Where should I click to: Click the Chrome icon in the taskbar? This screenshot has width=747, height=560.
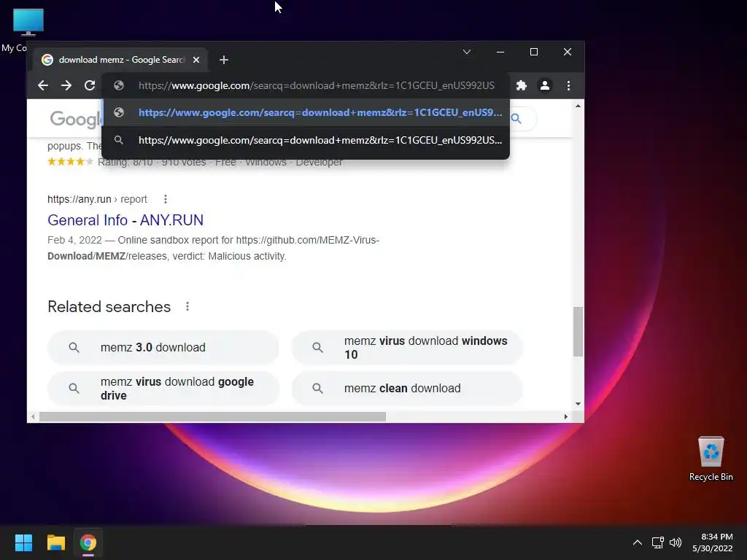coord(88,542)
